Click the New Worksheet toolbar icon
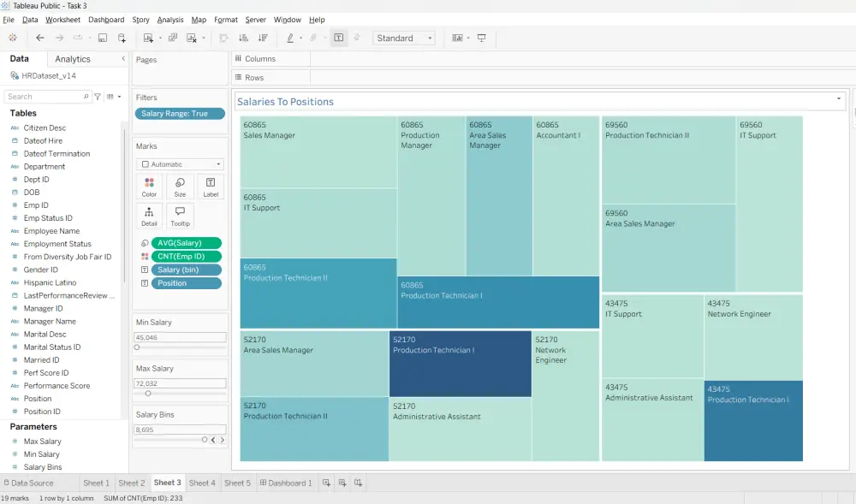The height and width of the screenshot is (504, 856). (148, 38)
